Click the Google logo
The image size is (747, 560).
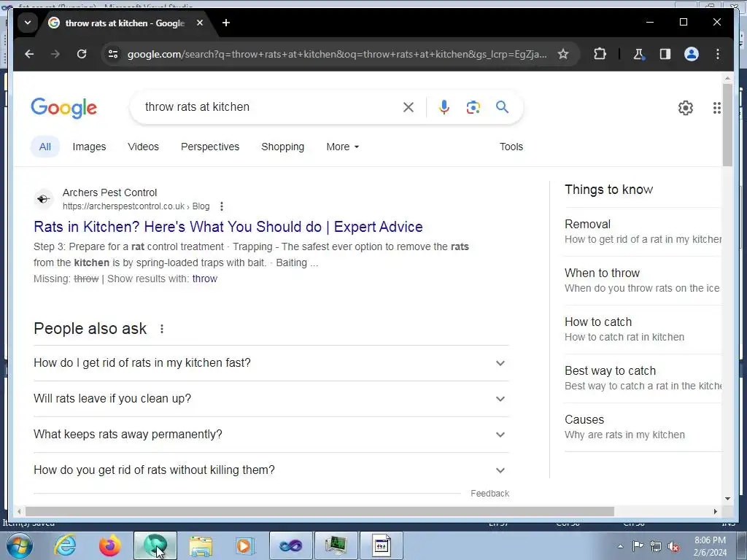pyautogui.click(x=64, y=108)
